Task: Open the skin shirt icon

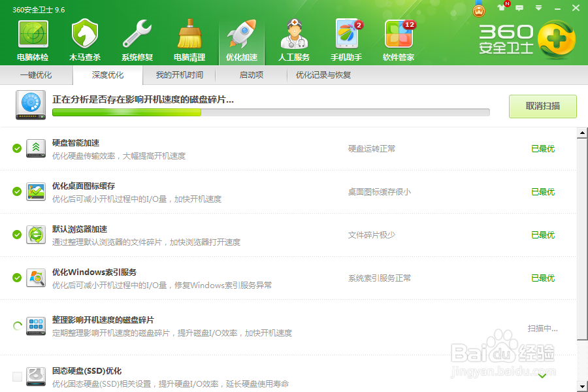Action: [x=501, y=7]
